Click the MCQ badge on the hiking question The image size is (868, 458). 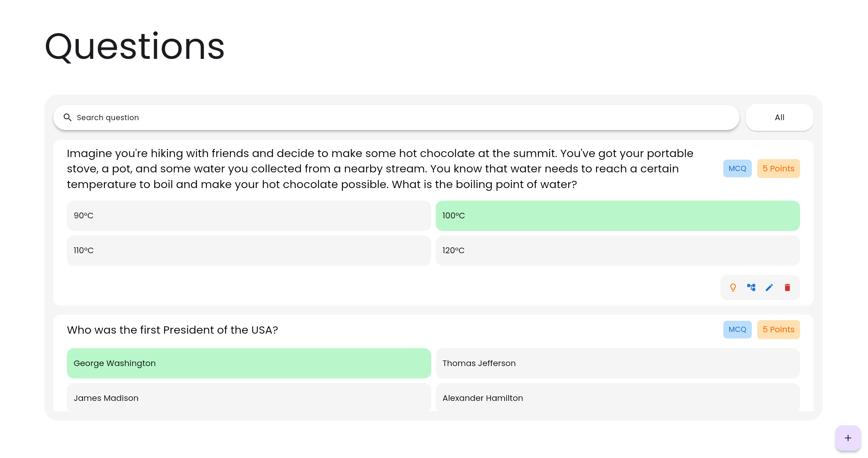coord(737,169)
